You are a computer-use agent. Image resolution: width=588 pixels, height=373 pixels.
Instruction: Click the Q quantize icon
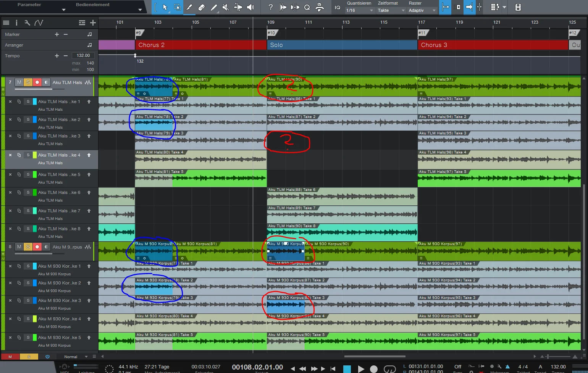tap(307, 7)
